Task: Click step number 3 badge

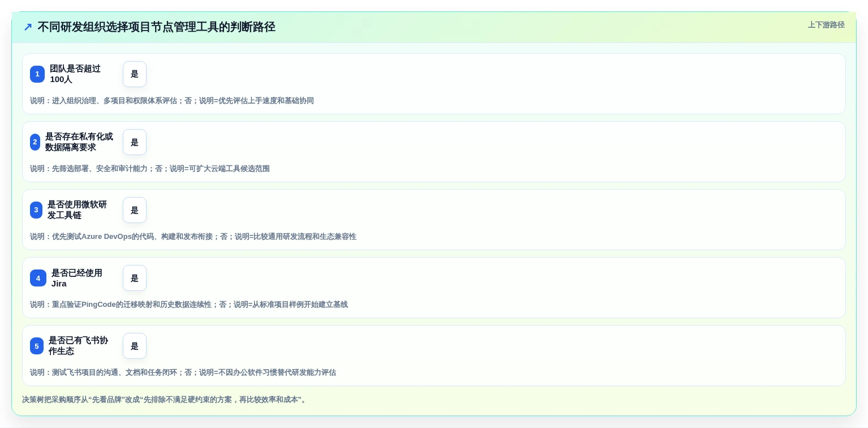Action: click(36, 210)
